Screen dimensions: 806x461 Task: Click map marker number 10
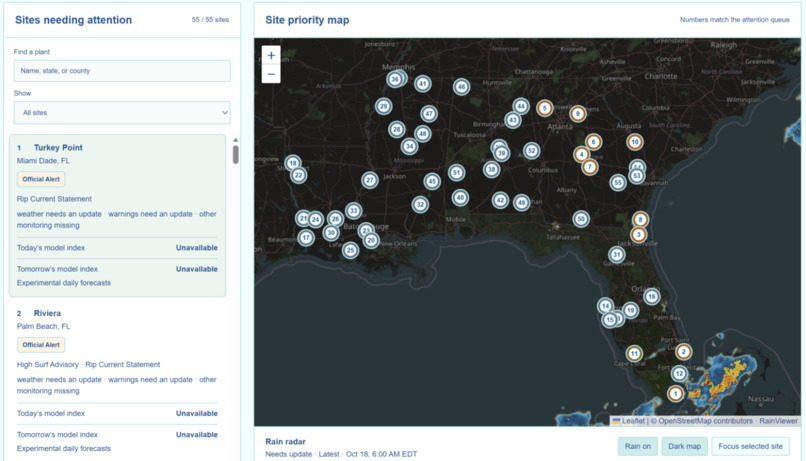[x=635, y=142]
